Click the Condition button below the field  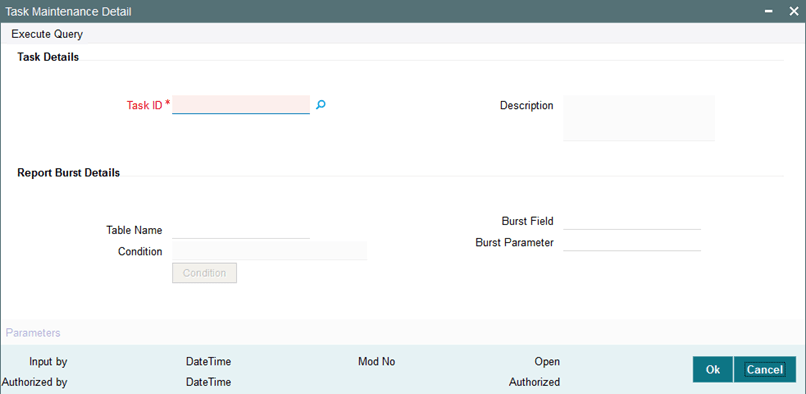coord(205,273)
